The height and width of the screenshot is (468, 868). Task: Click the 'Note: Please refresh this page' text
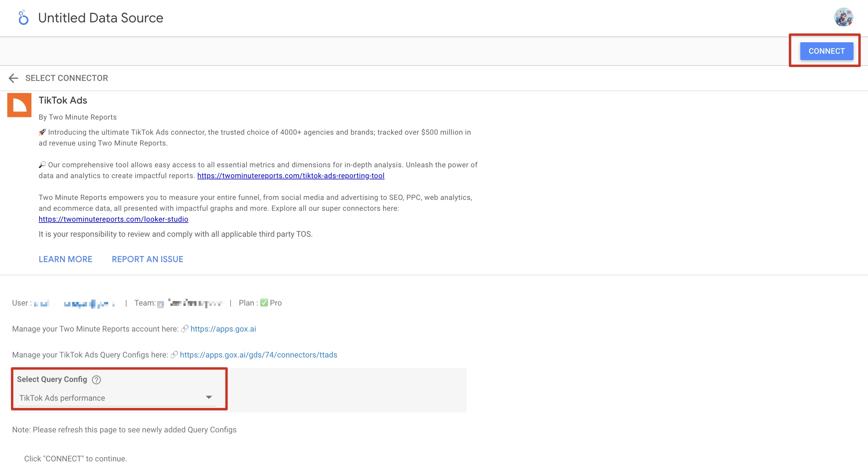[124, 430]
